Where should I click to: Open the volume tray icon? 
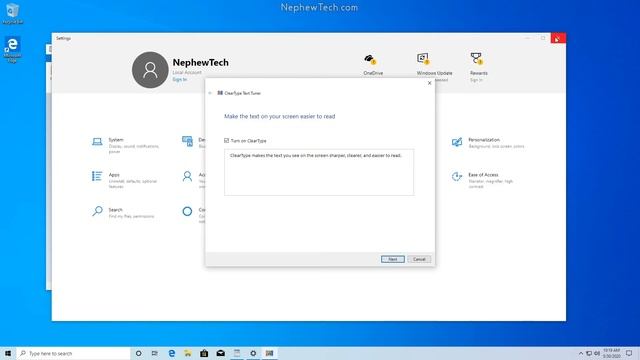(x=597, y=353)
